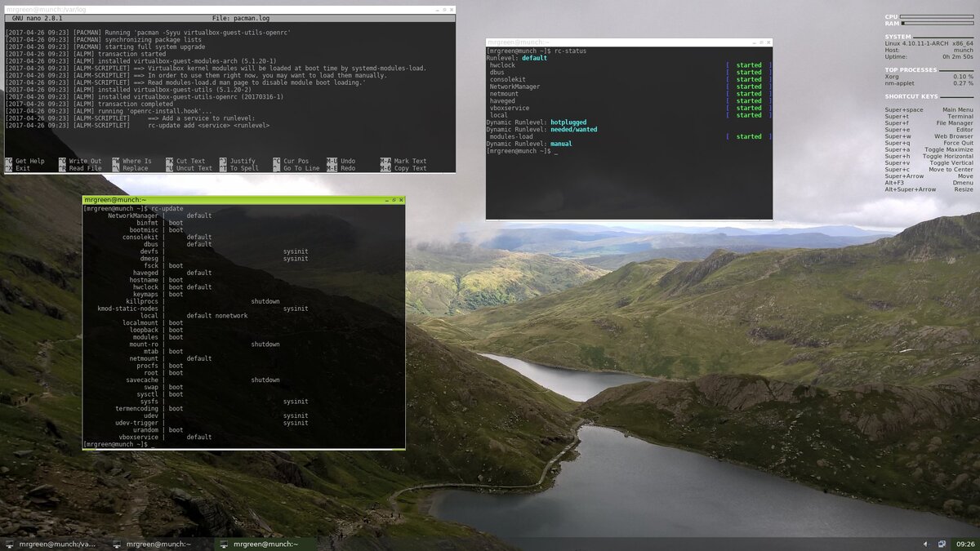Click the hwclock row in the rc-status output
Screen dimensions: 980x551
(x=630, y=65)
